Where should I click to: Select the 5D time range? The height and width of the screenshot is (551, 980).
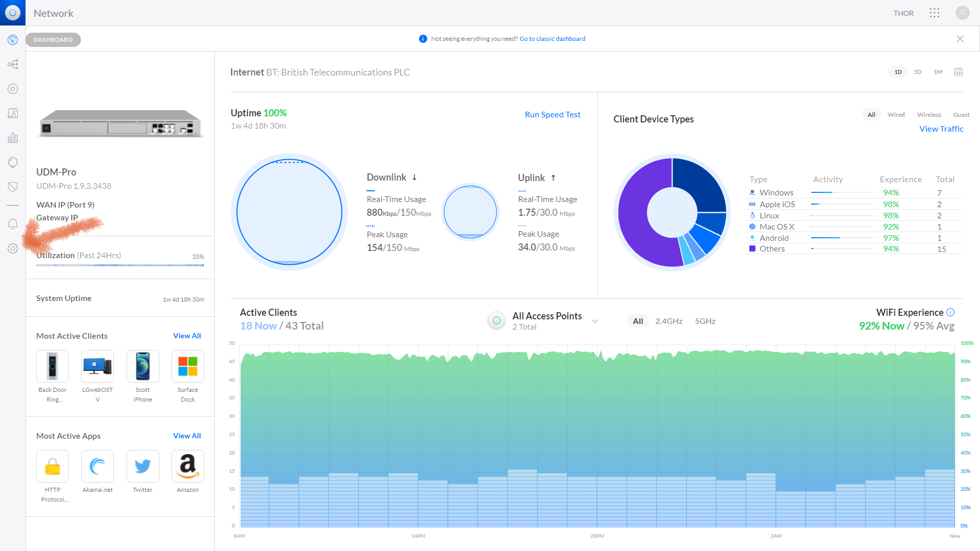[x=917, y=72]
